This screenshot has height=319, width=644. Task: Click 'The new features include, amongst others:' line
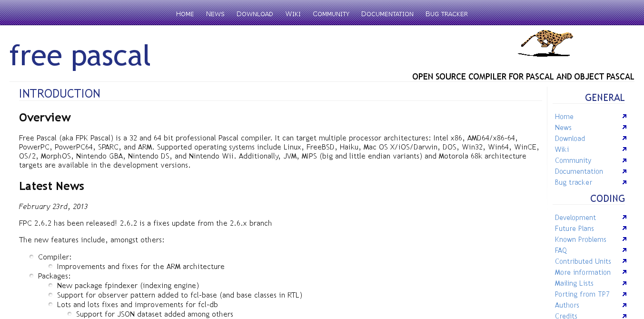(x=91, y=240)
